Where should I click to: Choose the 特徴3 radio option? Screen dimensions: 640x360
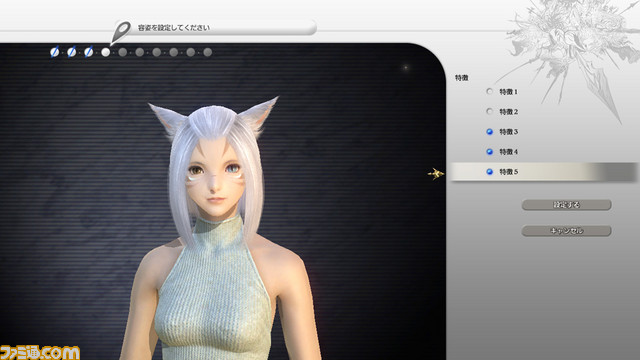point(489,131)
